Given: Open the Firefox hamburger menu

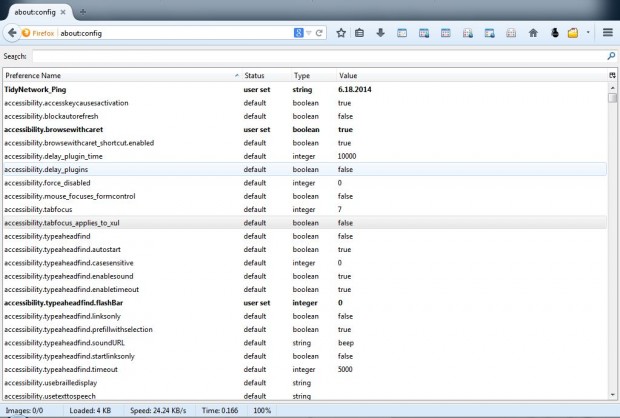Looking at the screenshot, I should click(x=607, y=33).
